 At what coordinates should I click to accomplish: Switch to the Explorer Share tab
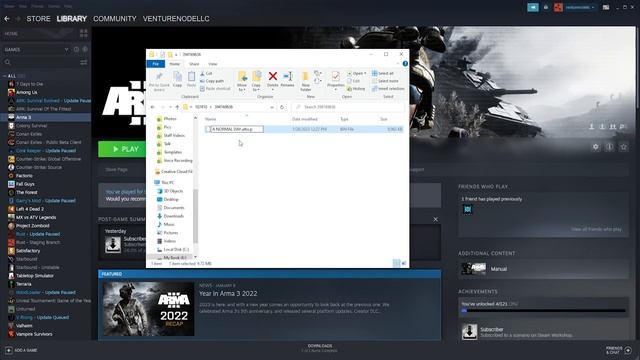[194, 64]
